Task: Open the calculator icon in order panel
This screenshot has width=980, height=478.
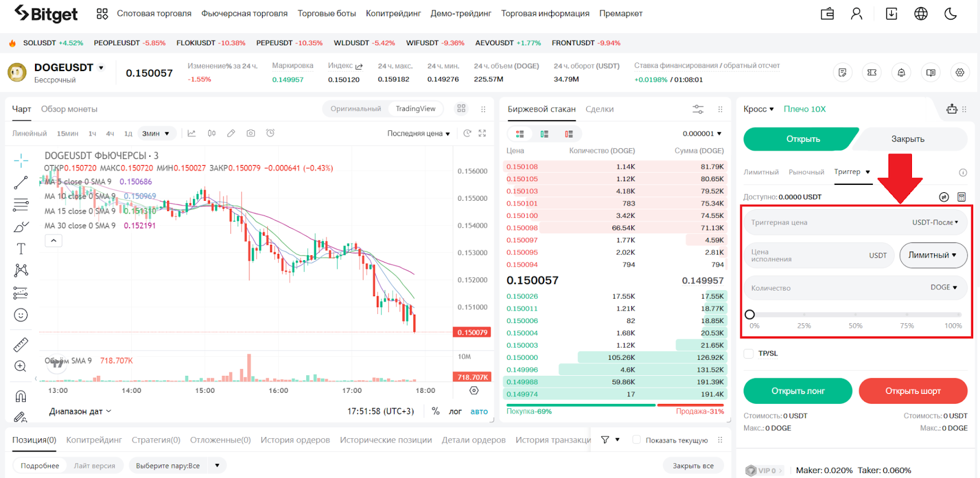Action: click(962, 197)
